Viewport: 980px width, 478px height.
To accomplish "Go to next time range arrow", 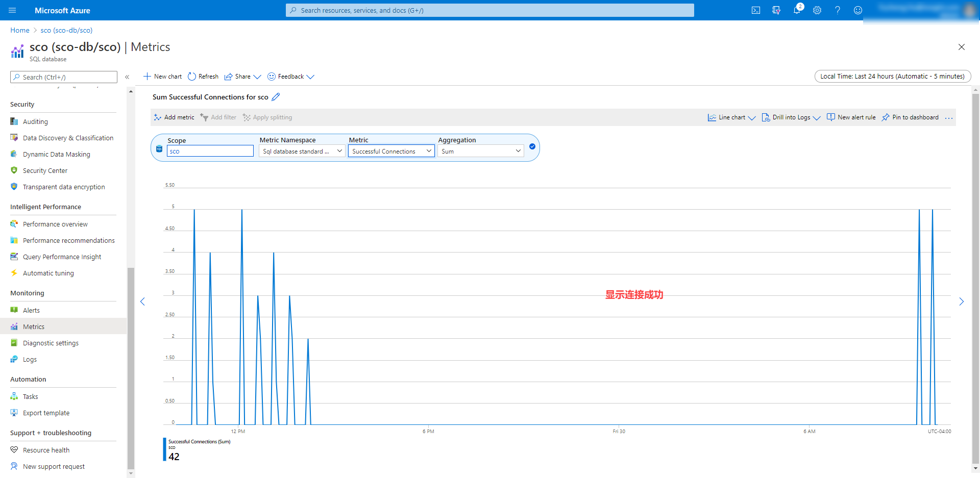I will (x=962, y=301).
